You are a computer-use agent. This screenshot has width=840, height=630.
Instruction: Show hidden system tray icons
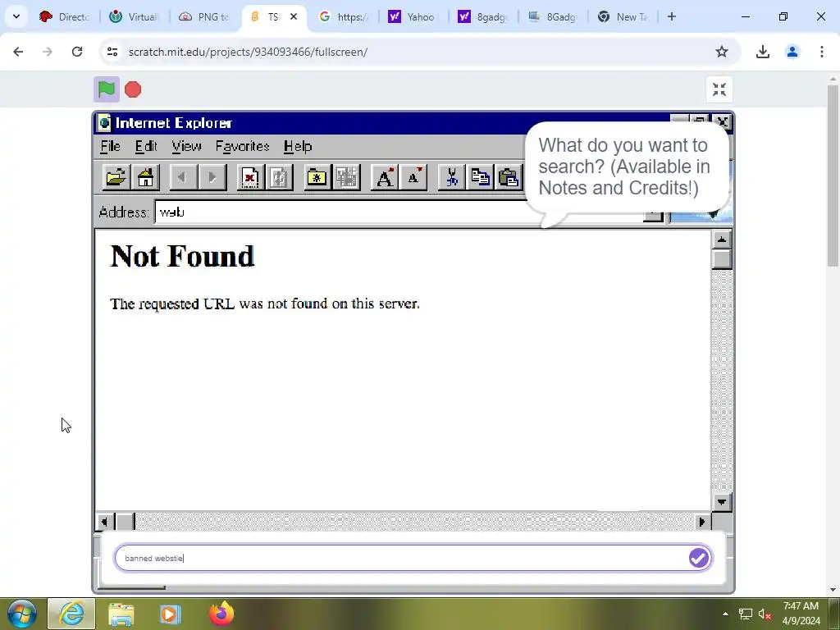pos(725,614)
